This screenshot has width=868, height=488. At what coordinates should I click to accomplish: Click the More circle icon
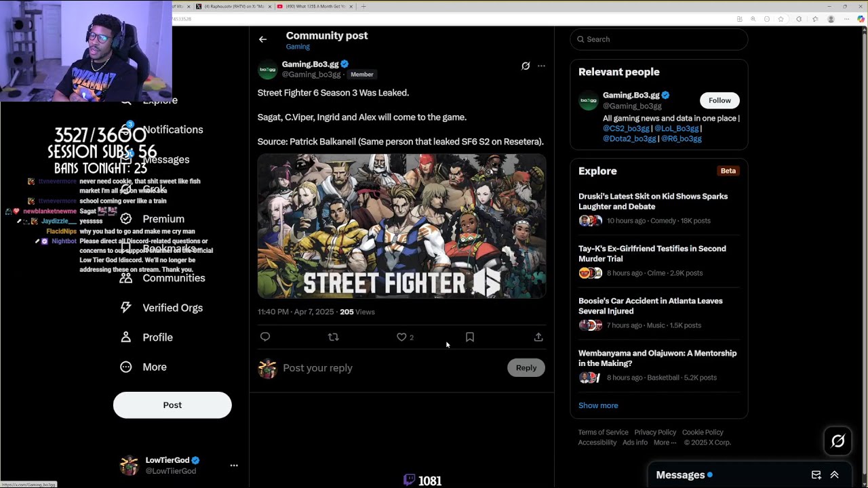click(125, 367)
